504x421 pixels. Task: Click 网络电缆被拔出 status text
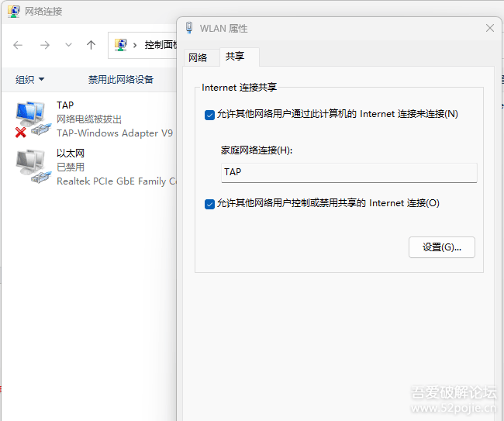coord(89,119)
